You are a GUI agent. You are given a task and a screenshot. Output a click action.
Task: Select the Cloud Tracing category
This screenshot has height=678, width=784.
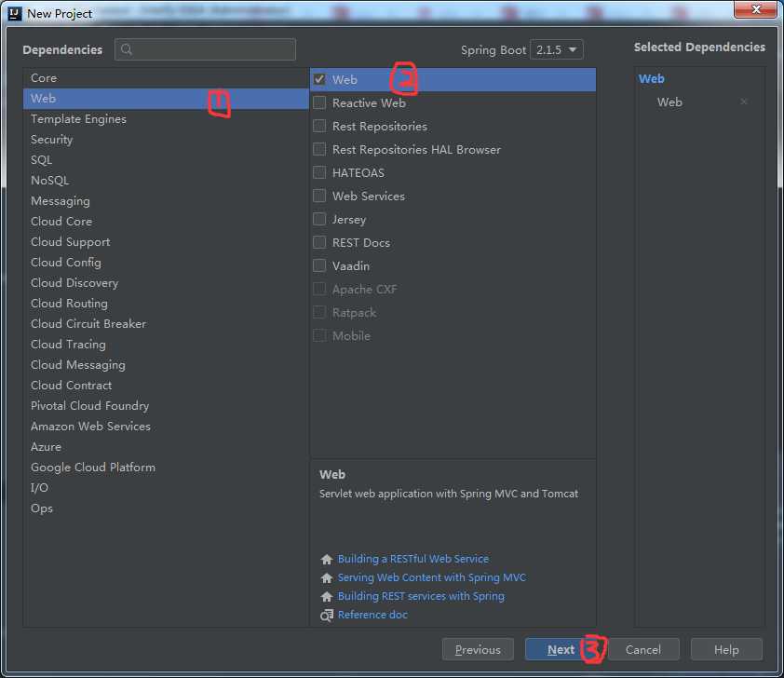coord(166,345)
